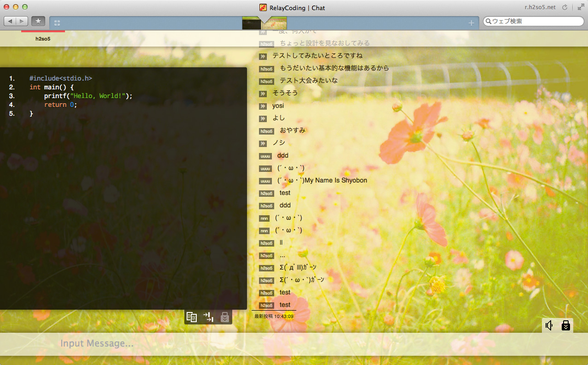This screenshot has height=365, width=588.
Task: Go back with the left arrow button
Action: pos(10,21)
